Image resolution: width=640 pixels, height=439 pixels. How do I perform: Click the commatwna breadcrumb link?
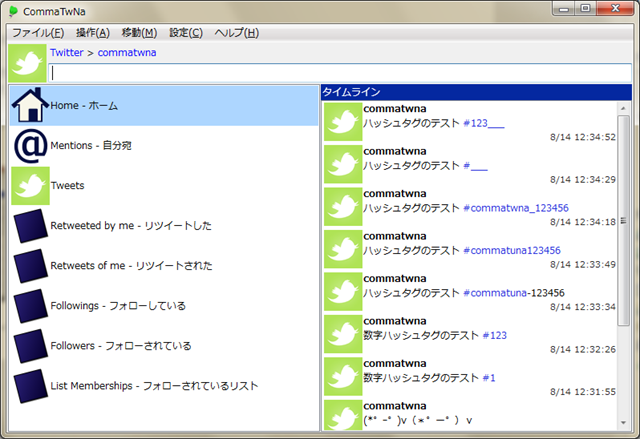point(127,53)
